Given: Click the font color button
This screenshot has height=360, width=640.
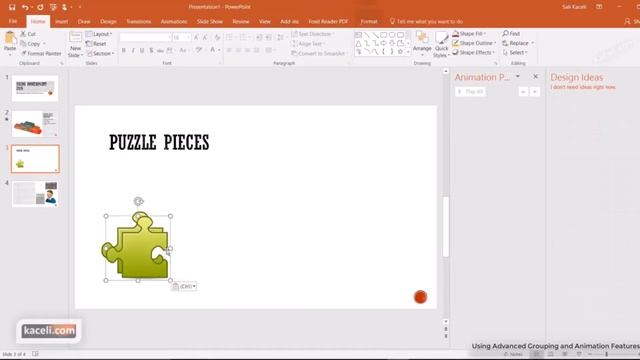Looking at the screenshot, I should click(213, 50).
